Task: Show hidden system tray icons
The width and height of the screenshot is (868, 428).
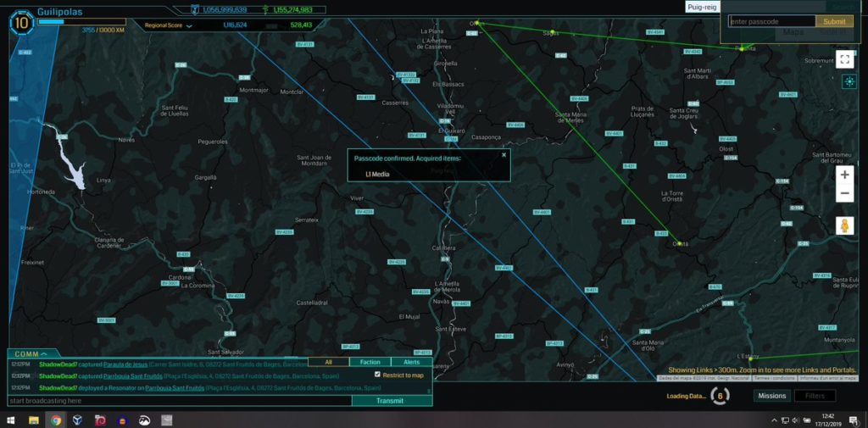Action: [775, 420]
